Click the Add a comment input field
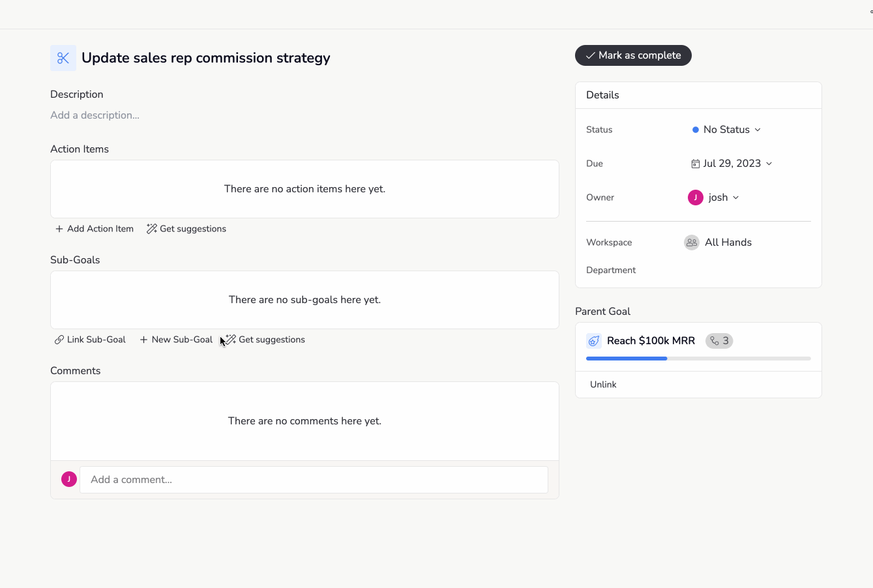 tap(314, 480)
